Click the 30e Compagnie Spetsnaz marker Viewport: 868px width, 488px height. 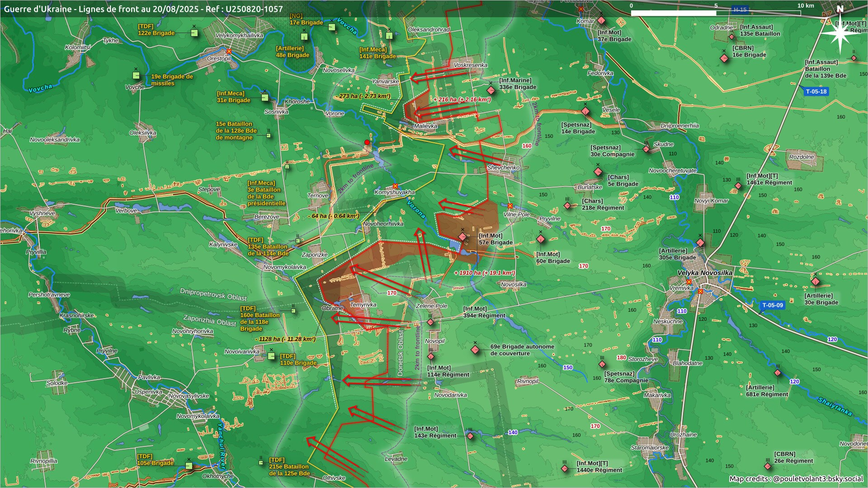pos(646,149)
